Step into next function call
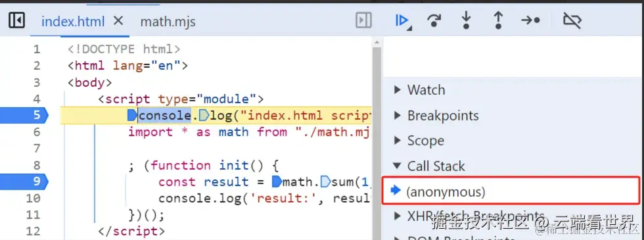 466,20
